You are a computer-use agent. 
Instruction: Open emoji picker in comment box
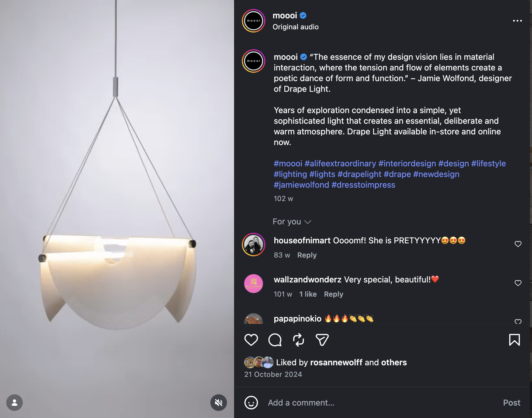tap(251, 403)
